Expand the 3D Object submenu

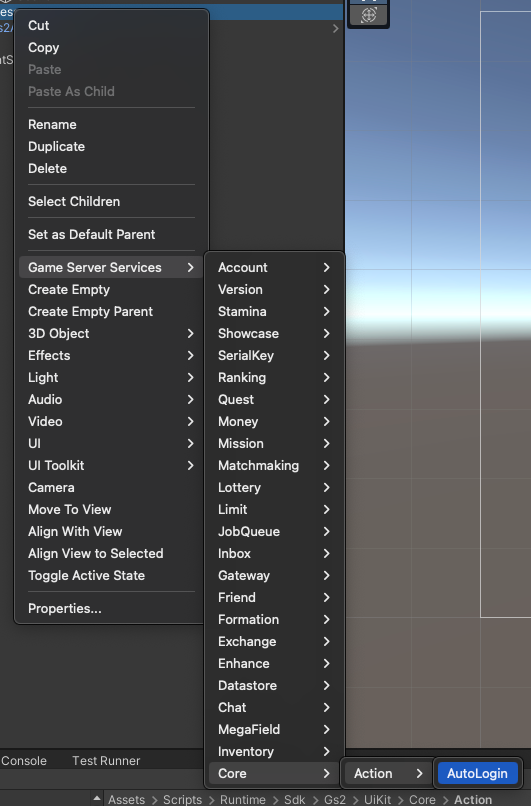pos(111,333)
